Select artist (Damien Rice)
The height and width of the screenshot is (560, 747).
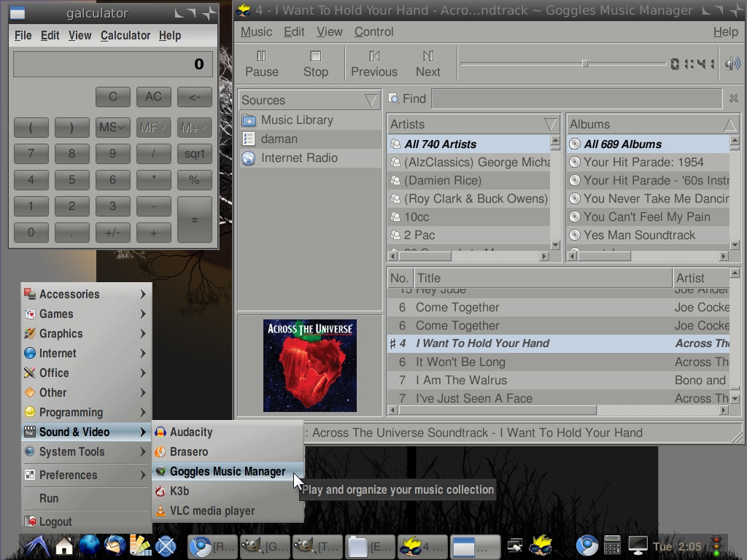click(469, 181)
